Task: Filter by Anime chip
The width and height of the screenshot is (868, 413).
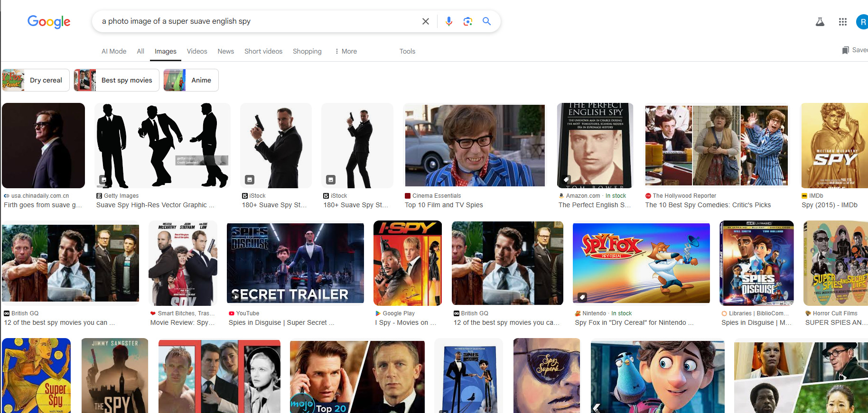Action: click(x=191, y=80)
